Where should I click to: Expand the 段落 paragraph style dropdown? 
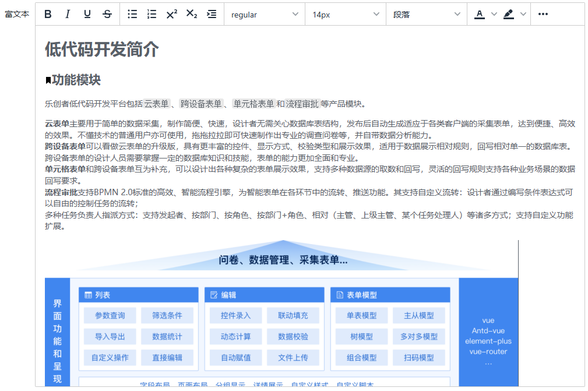click(x=426, y=15)
